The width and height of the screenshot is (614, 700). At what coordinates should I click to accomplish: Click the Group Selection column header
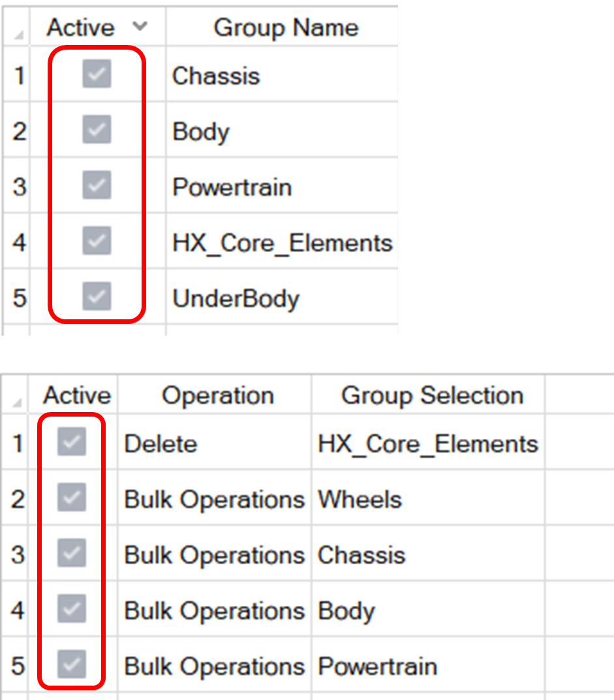[x=432, y=396]
